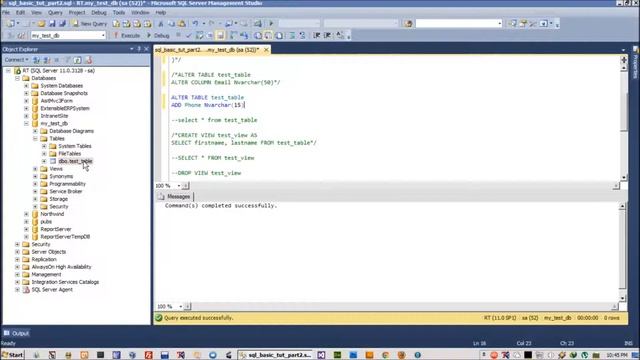Select the Service Broker folder
Screen dimensions: 640x360
(x=66, y=191)
